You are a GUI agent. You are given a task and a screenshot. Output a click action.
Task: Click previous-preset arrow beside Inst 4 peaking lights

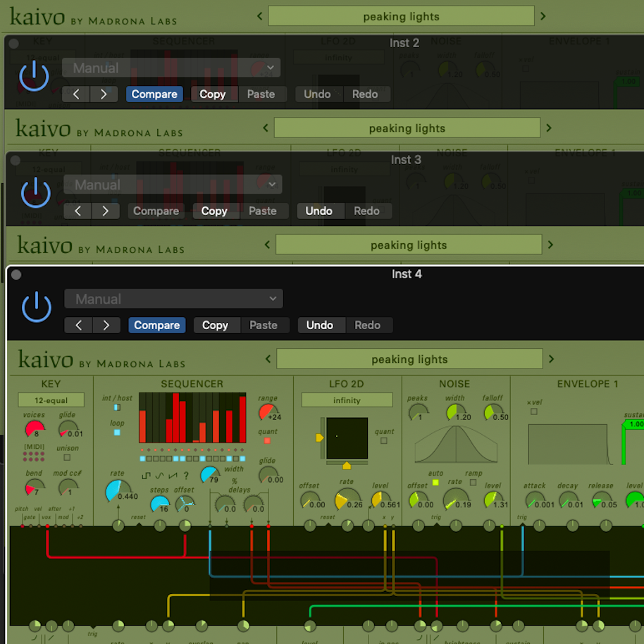tap(268, 359)
